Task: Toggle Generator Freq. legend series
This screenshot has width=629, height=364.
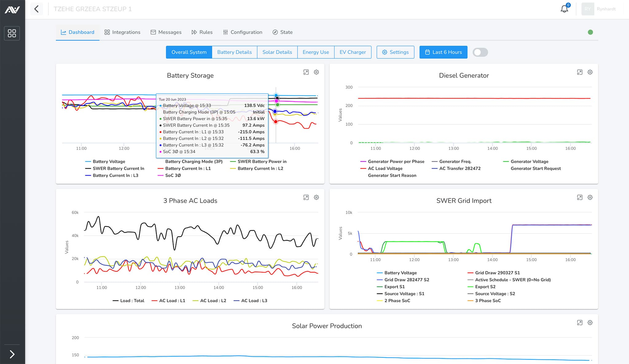Action: pyautogui.click(x=451, y=161)
